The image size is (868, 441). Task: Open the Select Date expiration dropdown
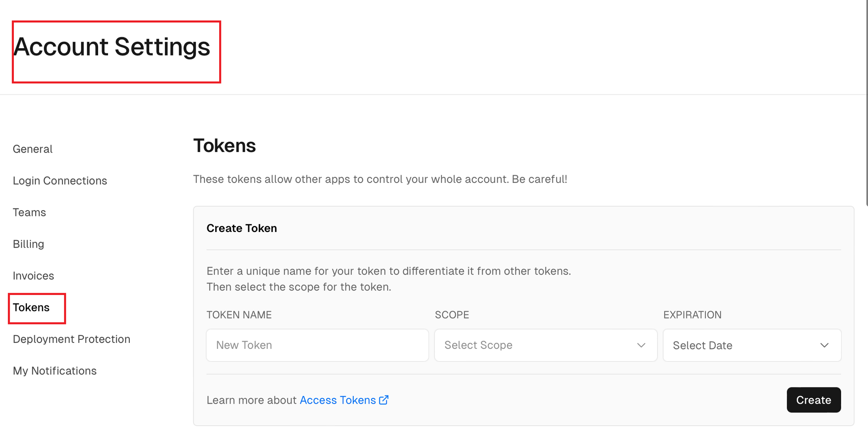click(752, 345)
